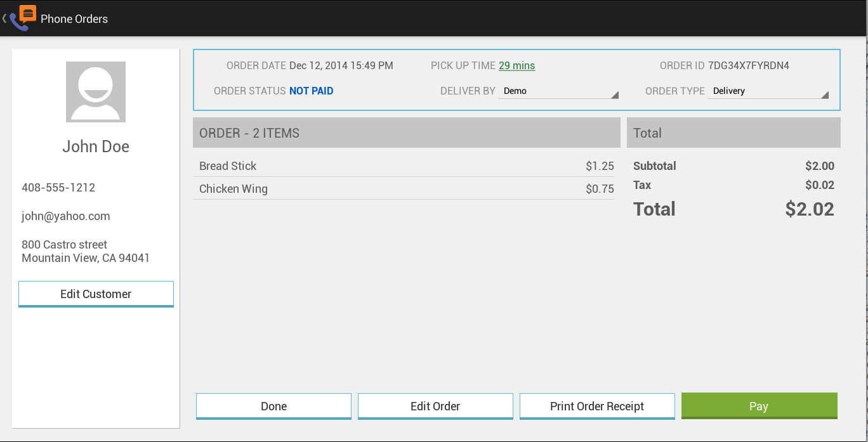Screen dimensions: 868x442
Task: Click the Chicken Wing price $0.75
Action: click(x=600, y=189)
